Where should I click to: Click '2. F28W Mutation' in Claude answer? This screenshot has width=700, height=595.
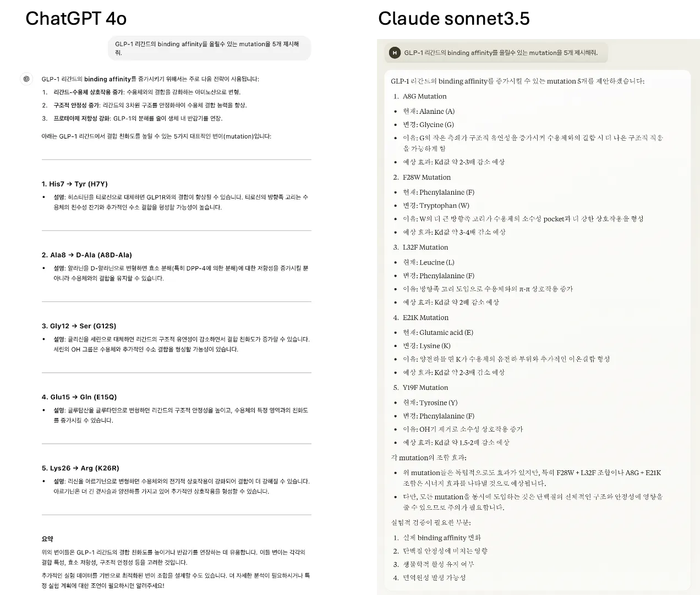(422, 177)
